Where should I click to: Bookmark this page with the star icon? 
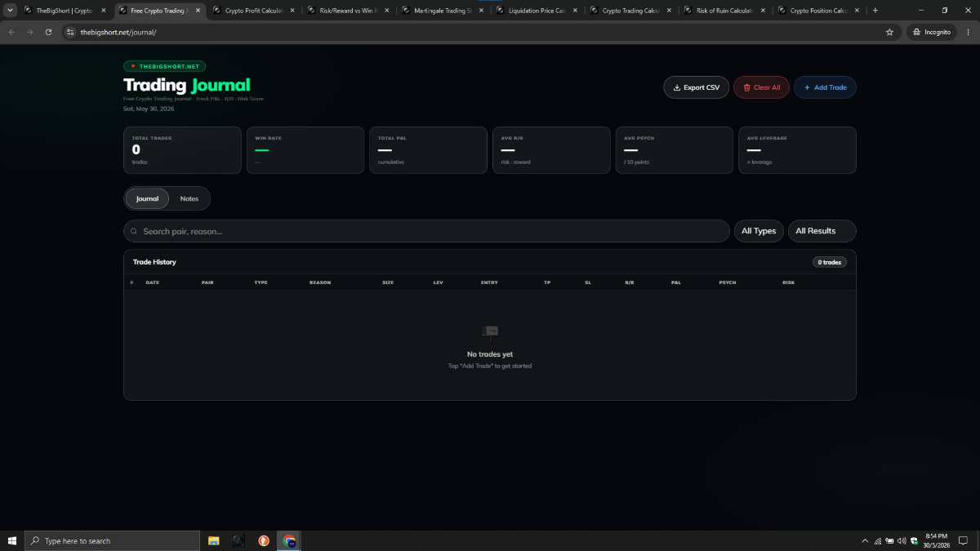889,32
